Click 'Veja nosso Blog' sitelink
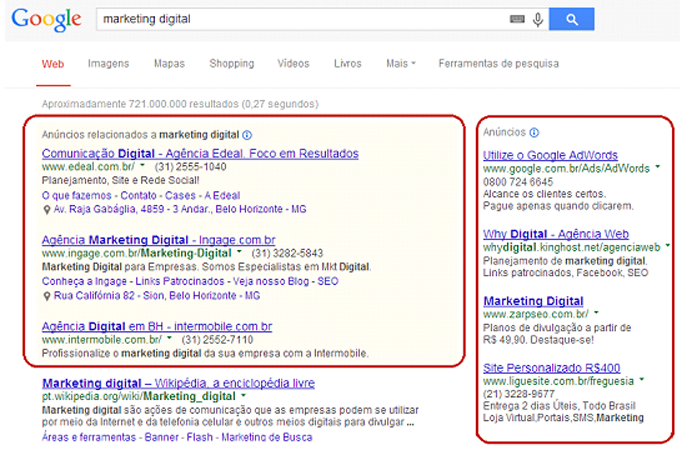Screen dimensions: 680x456 271,282
